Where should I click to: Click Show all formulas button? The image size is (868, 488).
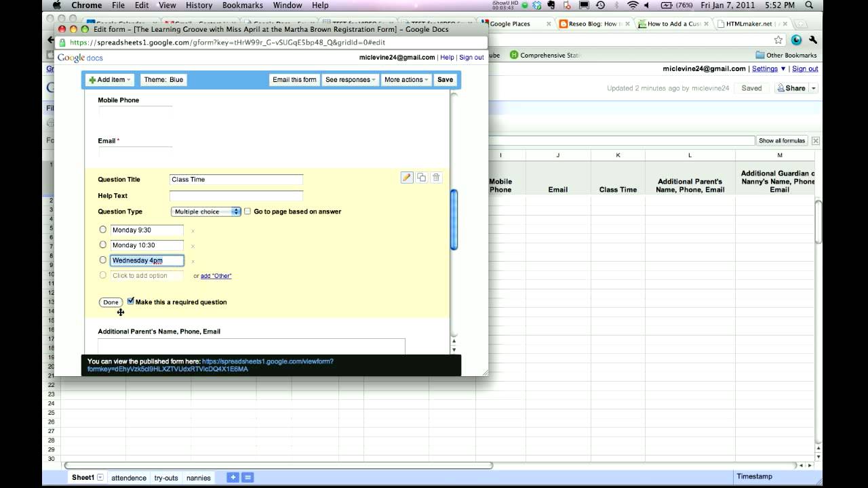click(x=782, y=141)
